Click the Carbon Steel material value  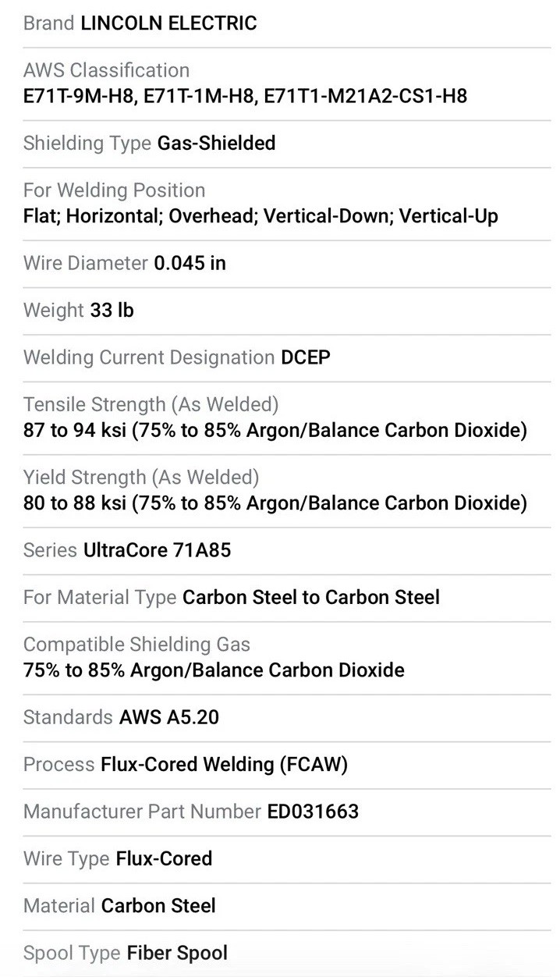point(158,906)
